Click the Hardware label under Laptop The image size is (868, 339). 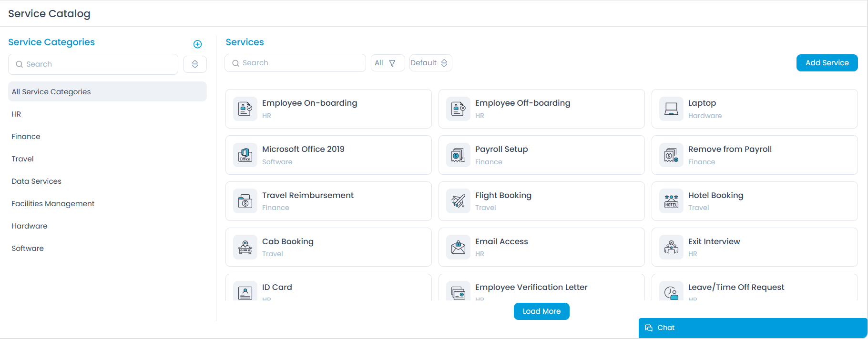(x=705, y=116)
